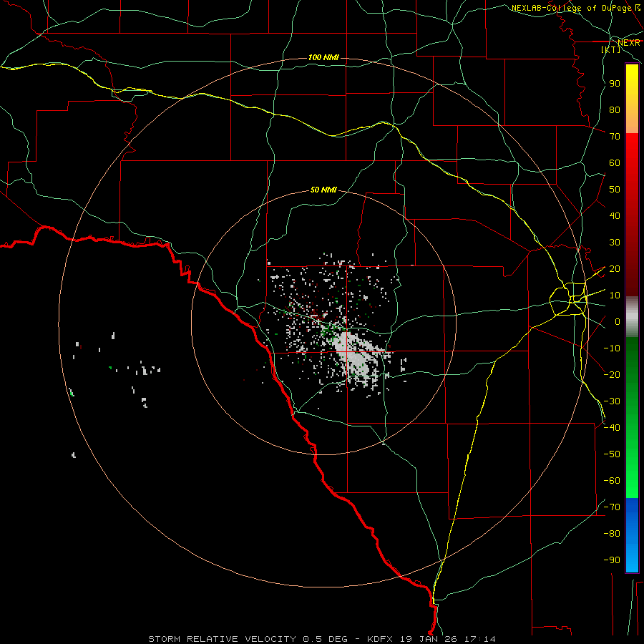
Task: Click the "70" value on the velocity scale
Action: 615,137
